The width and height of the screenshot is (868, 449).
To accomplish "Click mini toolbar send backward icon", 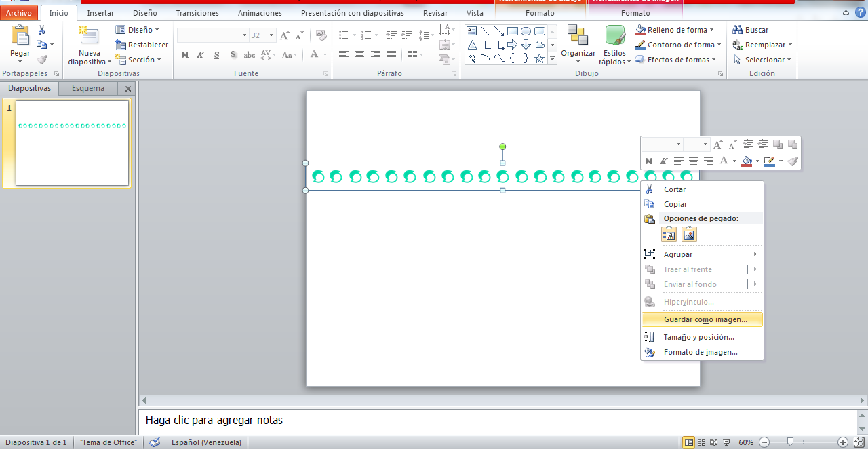I will [x=793, y=144].
